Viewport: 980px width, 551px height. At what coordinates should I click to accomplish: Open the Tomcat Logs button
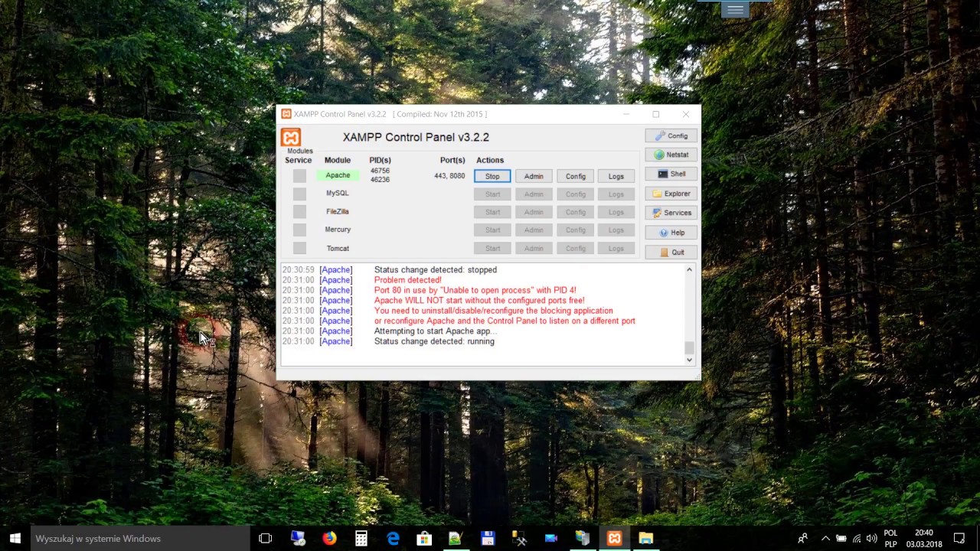click(x=616, y=249)
